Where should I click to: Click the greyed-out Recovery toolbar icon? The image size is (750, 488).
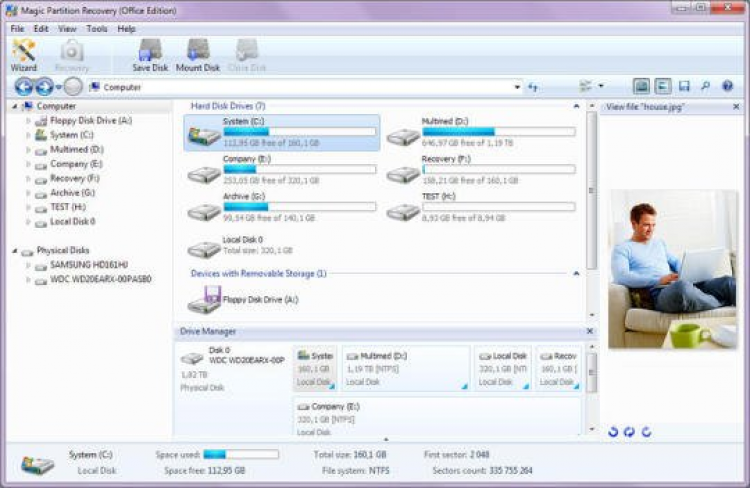[x=72, y=55]
